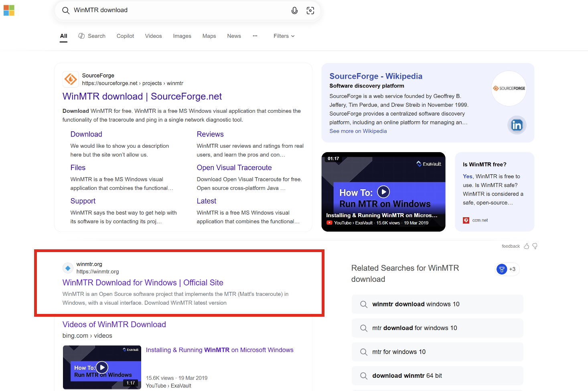Click the search magnifier icon in search box
Viewport: 588px width, 391px height.
(66, 10)
